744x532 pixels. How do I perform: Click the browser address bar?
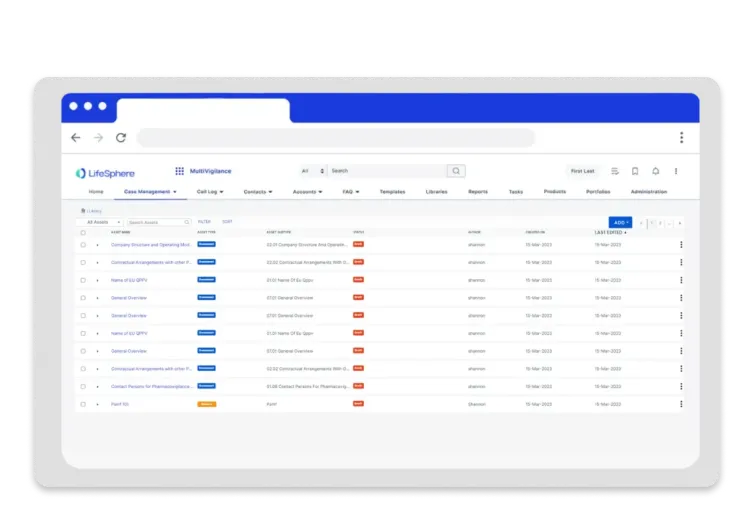tap(336, 138)
